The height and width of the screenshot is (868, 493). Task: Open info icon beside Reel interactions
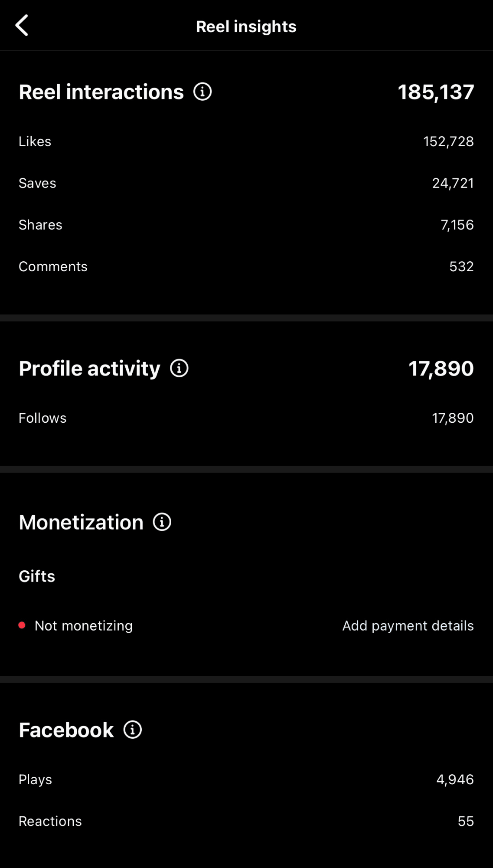click(x=202, y=92)
